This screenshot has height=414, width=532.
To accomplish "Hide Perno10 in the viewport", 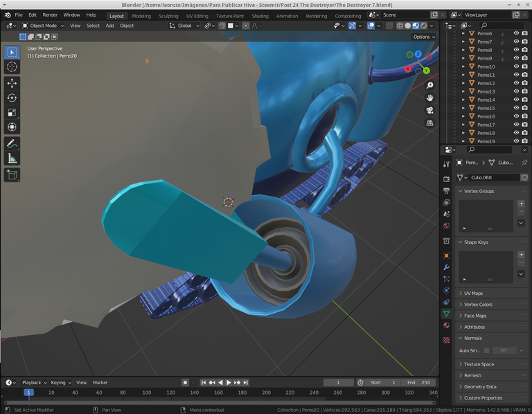I will (516, 66).
